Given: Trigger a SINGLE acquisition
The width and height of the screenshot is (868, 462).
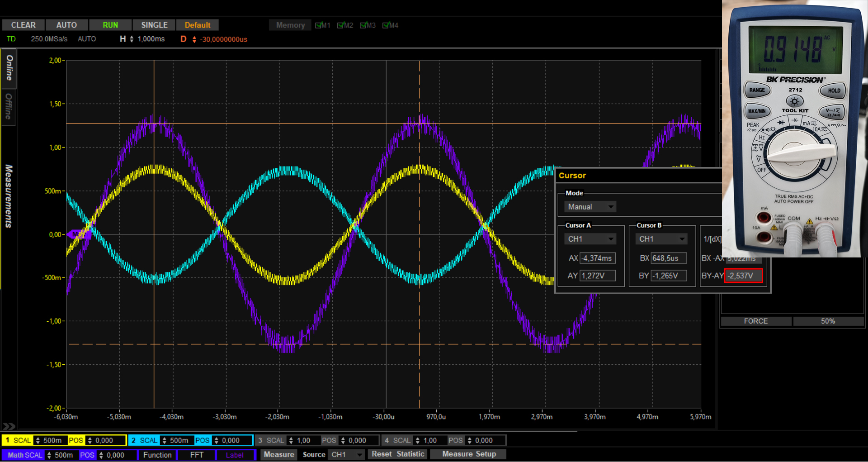Looking at the screenshot, I should click(x=154, y=25).
